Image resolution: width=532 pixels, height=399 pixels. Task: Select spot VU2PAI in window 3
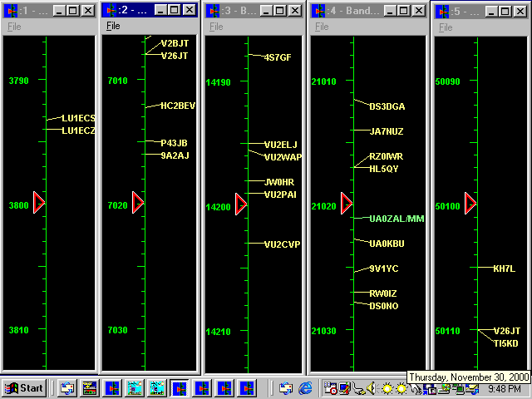[x=280, y=195]
